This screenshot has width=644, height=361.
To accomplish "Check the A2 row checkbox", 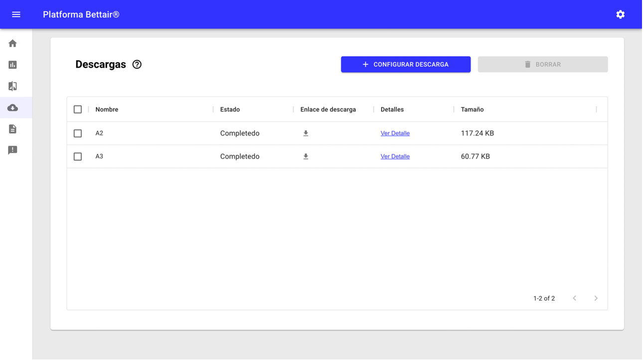I will click(78, 133).
